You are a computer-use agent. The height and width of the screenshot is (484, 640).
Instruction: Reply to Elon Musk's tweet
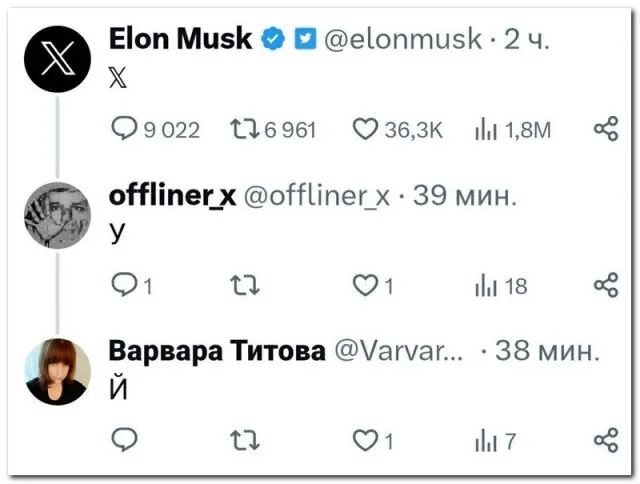123,128
